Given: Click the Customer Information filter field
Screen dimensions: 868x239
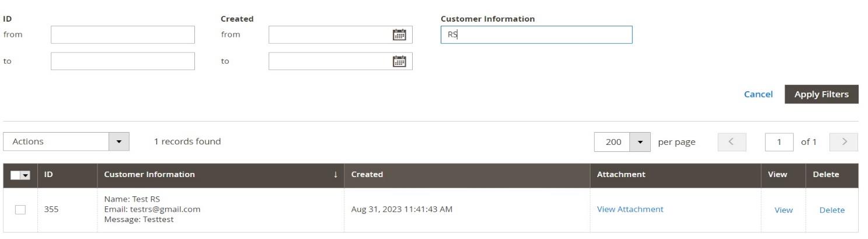Looking at the screenshot, I should [536, 34].
